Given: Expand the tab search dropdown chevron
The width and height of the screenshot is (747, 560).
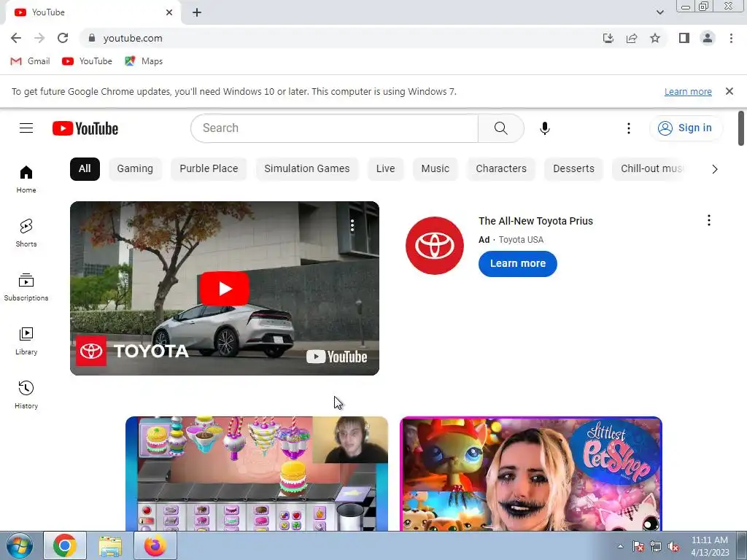Looking at the screenshot, I should click(659, 12).
